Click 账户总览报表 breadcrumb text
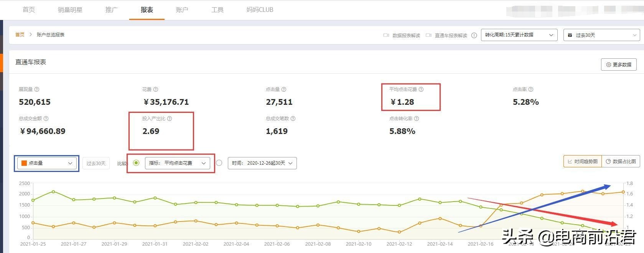The image size is (644, 253). [51, 35]
